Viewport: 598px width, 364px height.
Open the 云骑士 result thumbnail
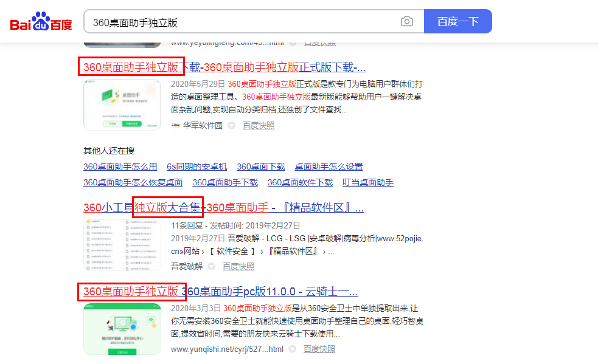(122, 329)
